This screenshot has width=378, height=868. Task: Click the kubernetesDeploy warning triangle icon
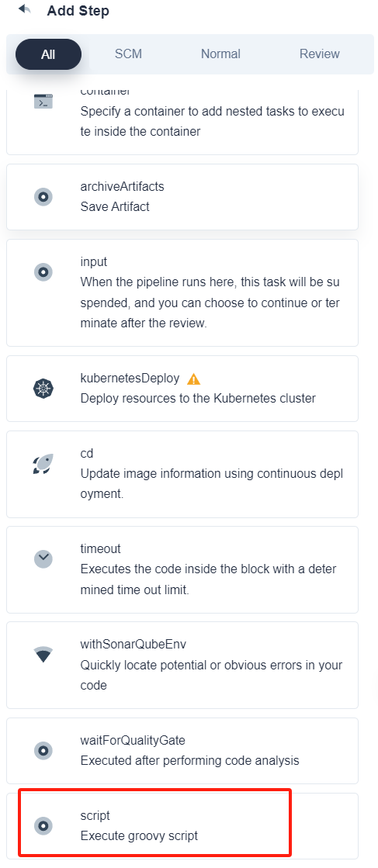[x=193, y=379]
